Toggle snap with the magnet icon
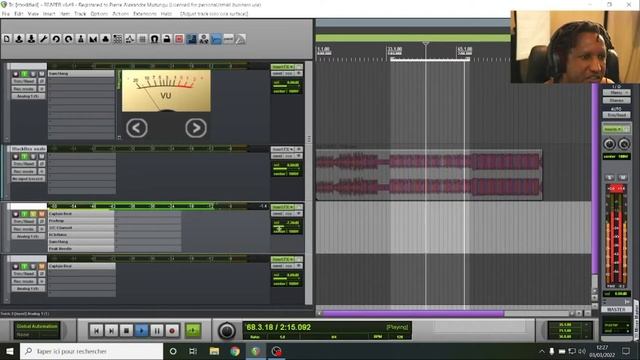The height and width of the screenshot is (360, 640). [154, 39]
